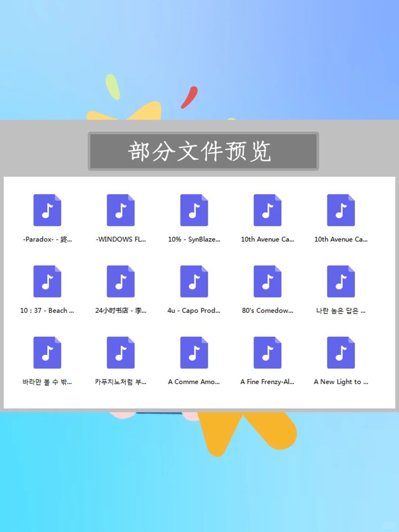Open the A New Light to music icon

pos(341,352)
